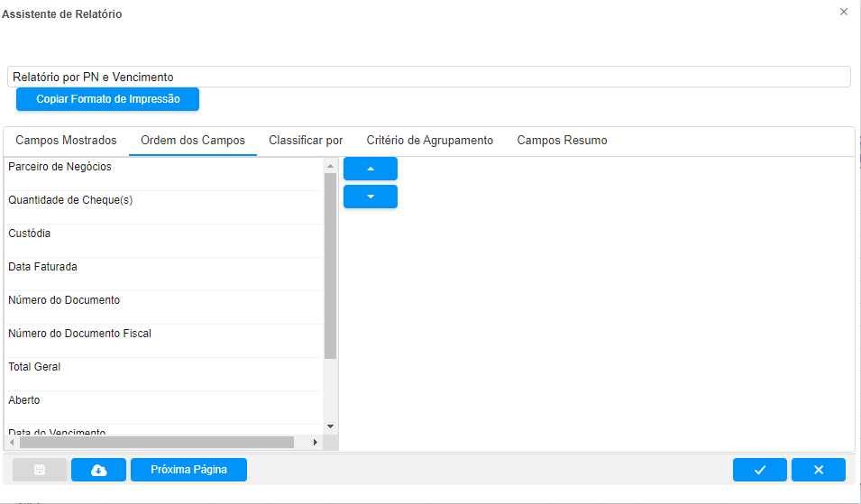Open the Campos Mostrados tab
Screen dimensions: 861x504
click(x=66, y=141)
